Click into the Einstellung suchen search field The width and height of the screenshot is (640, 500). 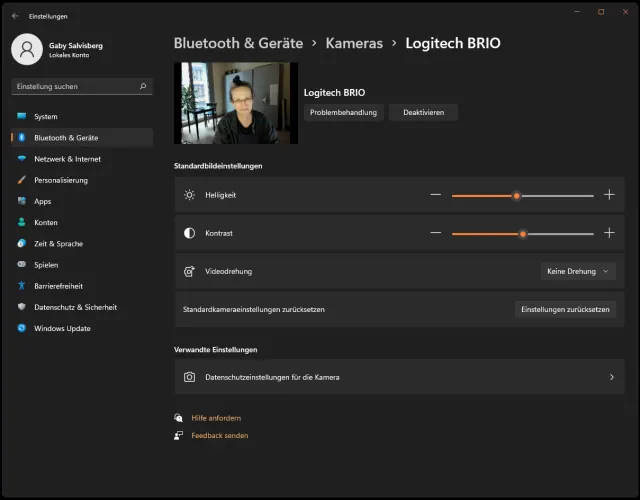click(x=75, y=87)
